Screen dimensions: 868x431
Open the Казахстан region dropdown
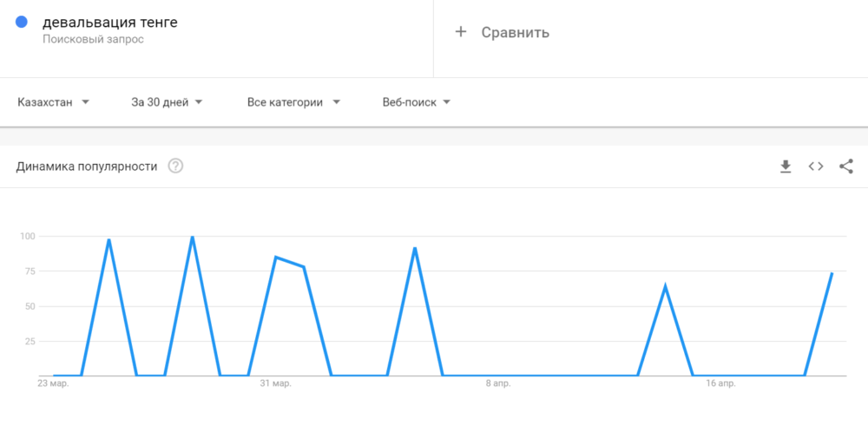point(54,102)
